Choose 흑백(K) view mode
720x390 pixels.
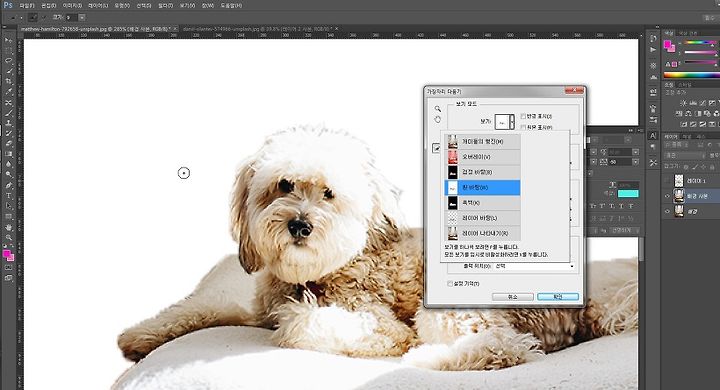click(483, 203)
